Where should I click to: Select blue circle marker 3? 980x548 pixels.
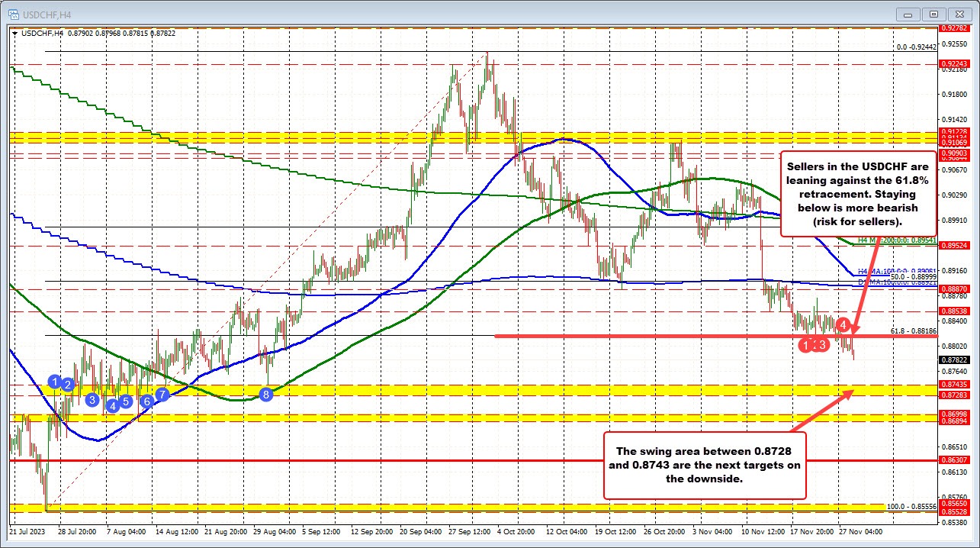(91, 398)
